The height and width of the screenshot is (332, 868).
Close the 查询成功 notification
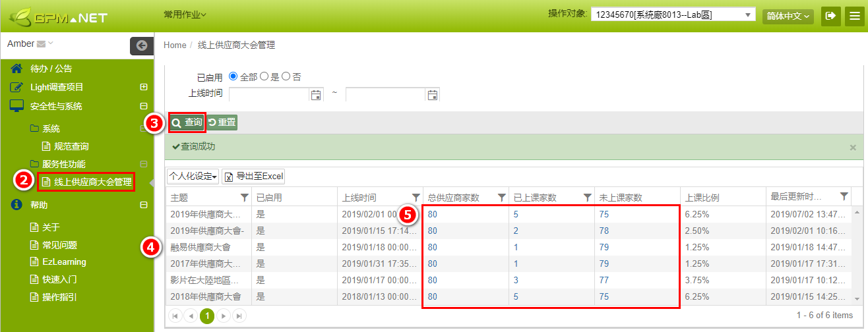pos(853,148)
